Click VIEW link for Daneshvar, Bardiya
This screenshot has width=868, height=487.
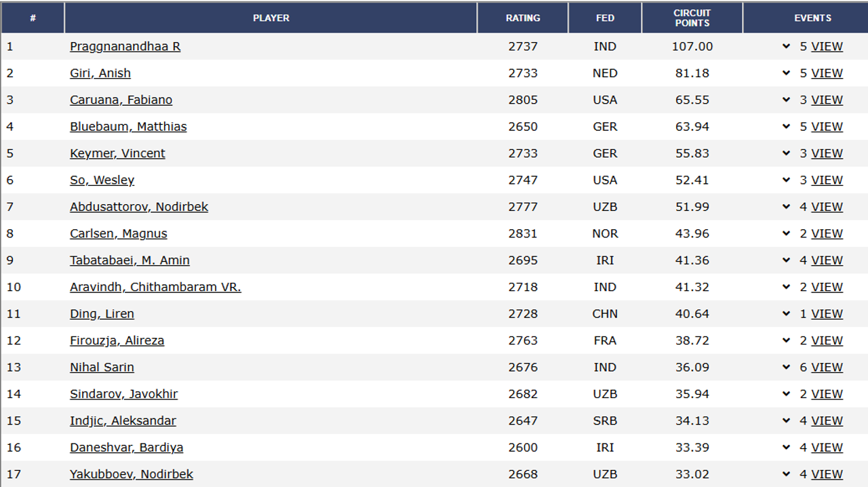coord(827,448)
